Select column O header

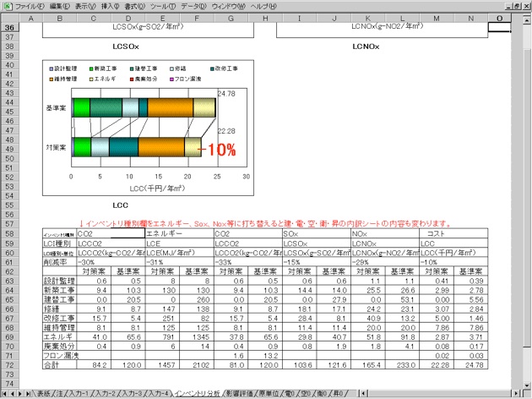pos(499,19)
